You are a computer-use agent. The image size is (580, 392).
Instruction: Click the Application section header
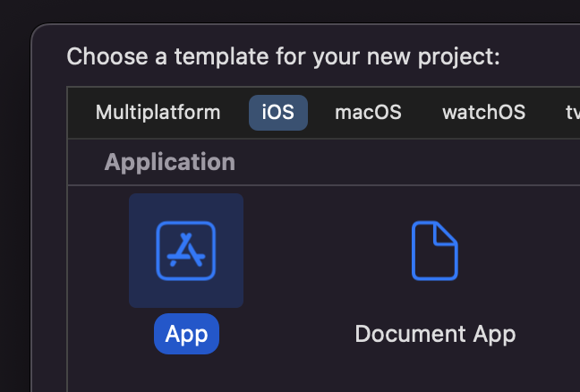pyautogui.click(x=170, y=162)
